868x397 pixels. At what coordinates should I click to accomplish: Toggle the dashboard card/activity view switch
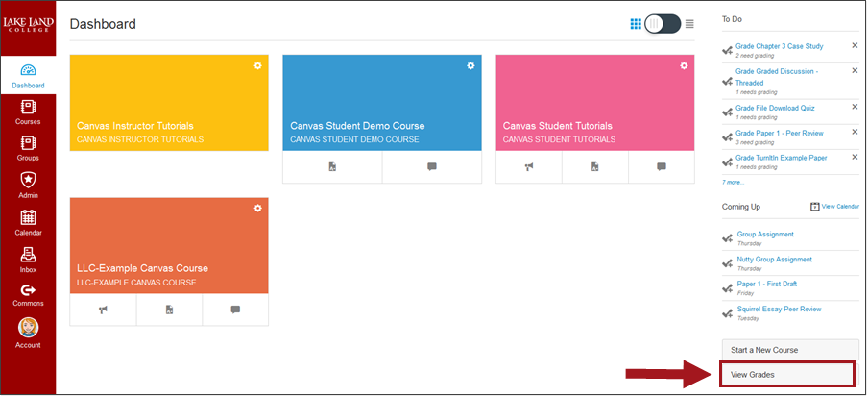663,24
